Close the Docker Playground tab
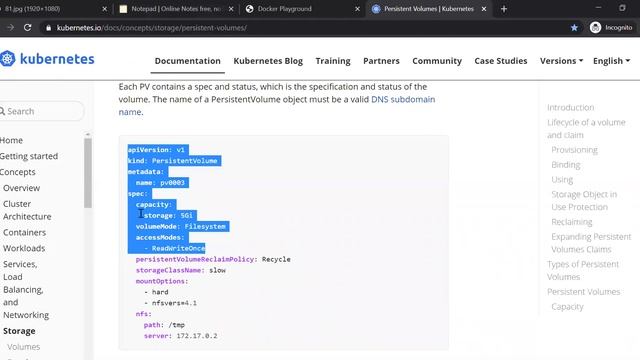The height and width of the screenshot is (360, 640). click(x=358, y=9)
